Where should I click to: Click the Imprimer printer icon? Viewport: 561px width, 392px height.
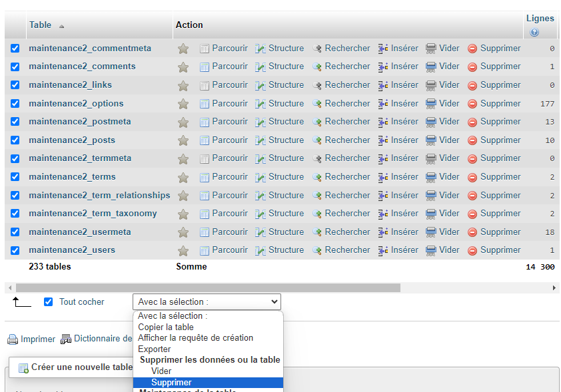pos(13,339)
